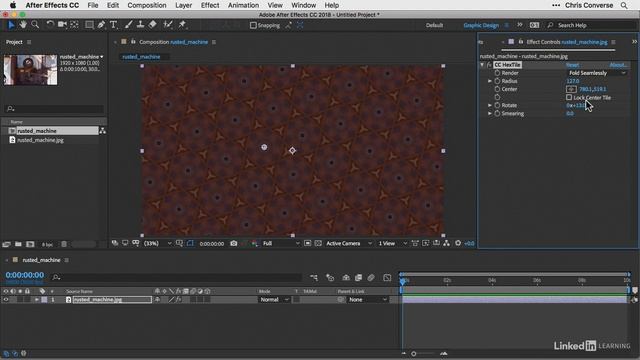This screenshot has width=640, height=360.
Task: Select the Unified Camera tool
Action: 62,25
